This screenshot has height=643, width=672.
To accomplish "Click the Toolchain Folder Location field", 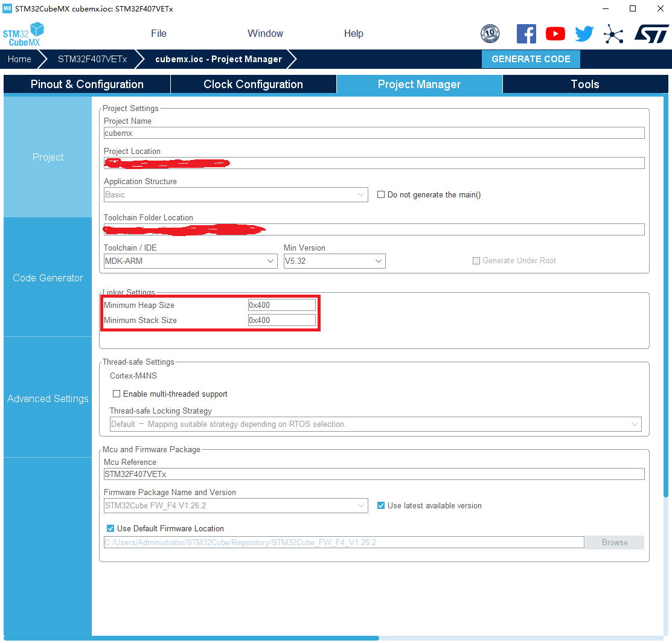I will tap(374, 229).
